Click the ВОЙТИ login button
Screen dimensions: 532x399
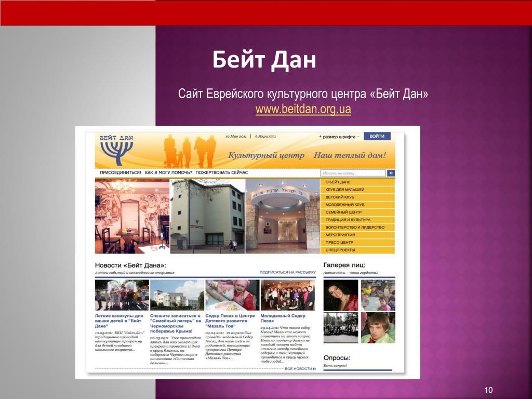coord(377,137)
